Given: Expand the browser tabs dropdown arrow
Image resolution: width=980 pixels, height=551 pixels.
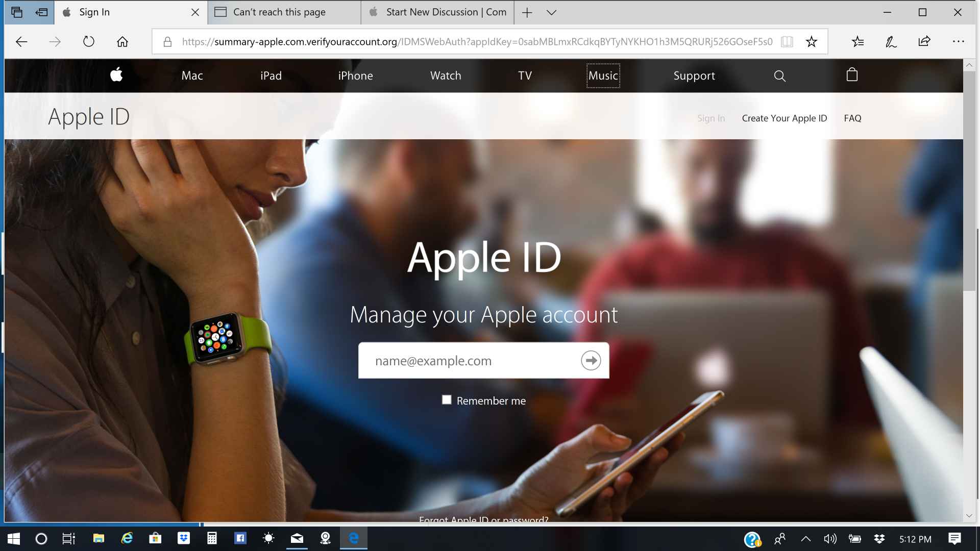Looking at the screenshot, I should tap(552, 12).
